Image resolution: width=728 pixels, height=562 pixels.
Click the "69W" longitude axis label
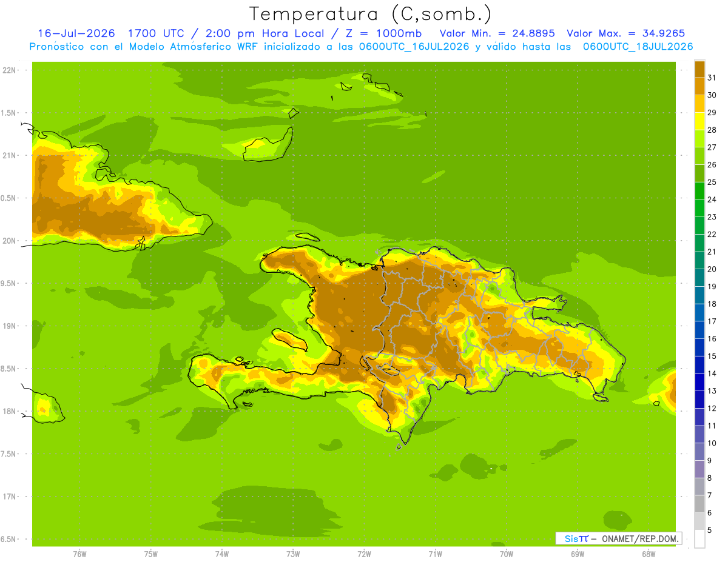coord(578,554)
